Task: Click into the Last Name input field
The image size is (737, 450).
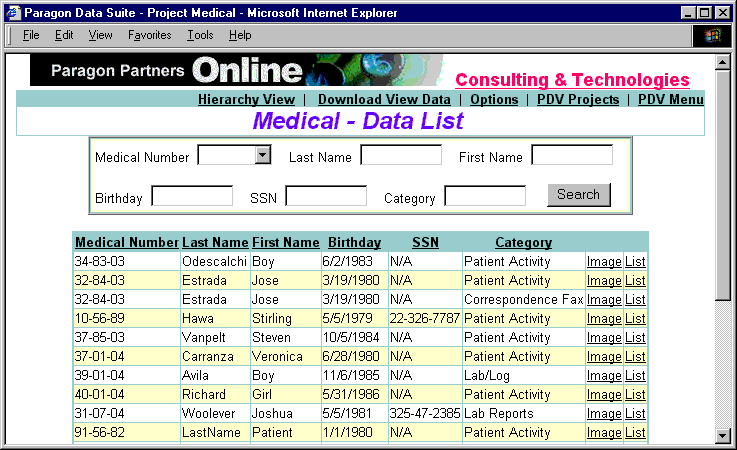Action: 401,155
